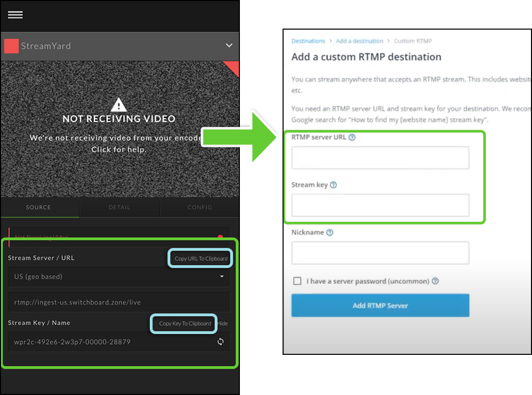Screen dimensions: 532x395
Task: Click the rtmp ingest URL field
Action: coord(119,302)
